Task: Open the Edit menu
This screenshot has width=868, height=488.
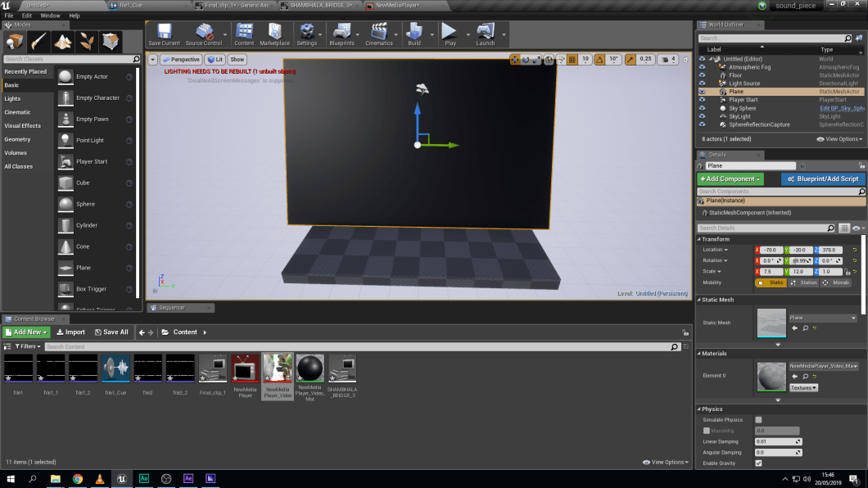Action: click(26, 16)
